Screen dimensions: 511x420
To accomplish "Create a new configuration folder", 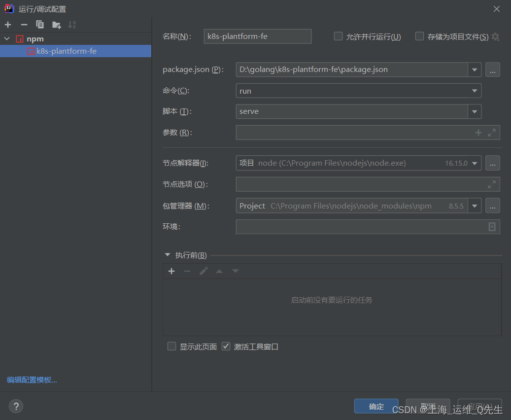I will [56, 25].
